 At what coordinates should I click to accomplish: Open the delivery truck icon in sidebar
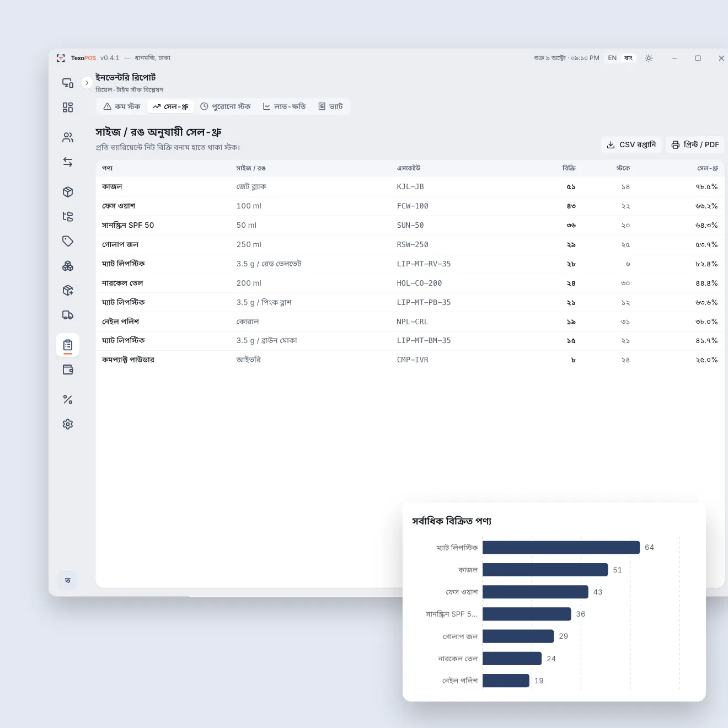point(68,315)
